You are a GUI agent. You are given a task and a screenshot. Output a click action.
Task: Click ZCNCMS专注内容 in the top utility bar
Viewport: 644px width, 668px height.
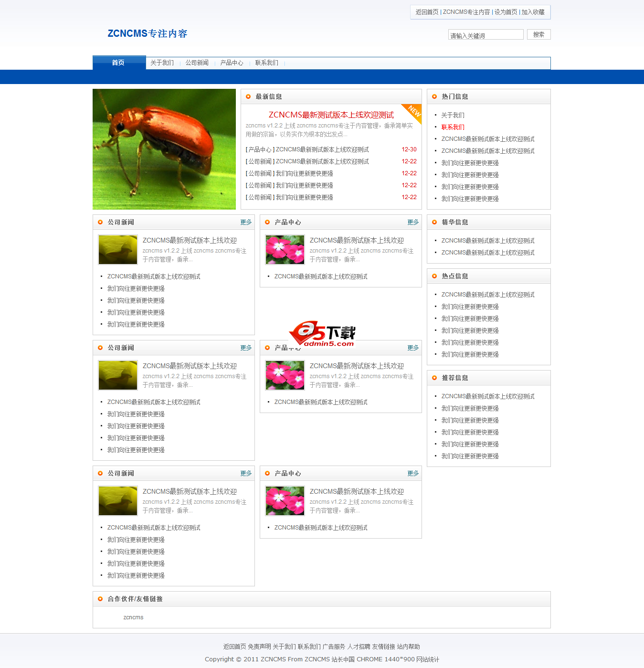(466, 12)
